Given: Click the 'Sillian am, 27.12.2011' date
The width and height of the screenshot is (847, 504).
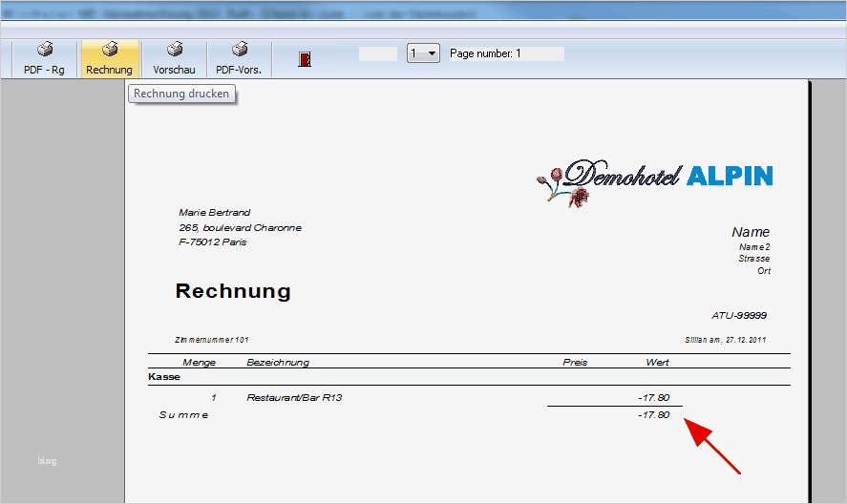Looking at the screenshot, I should (x=726, y=340).
